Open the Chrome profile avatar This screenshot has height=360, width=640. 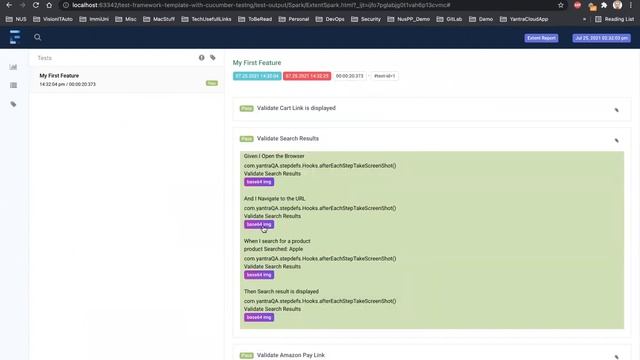618,5
